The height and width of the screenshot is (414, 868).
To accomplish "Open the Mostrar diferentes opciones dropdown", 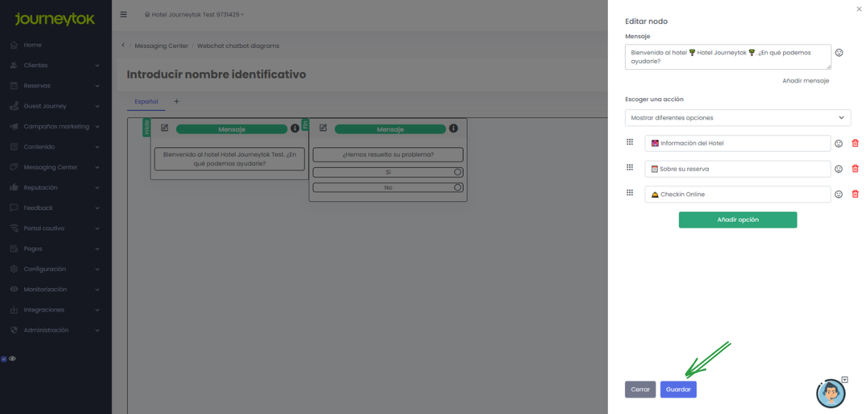I will coord(737,117).
